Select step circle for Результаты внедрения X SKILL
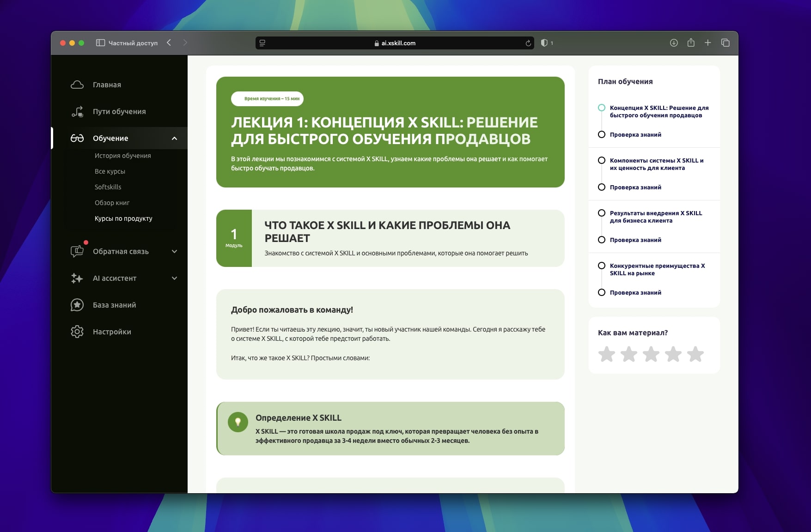 [602, 213]
